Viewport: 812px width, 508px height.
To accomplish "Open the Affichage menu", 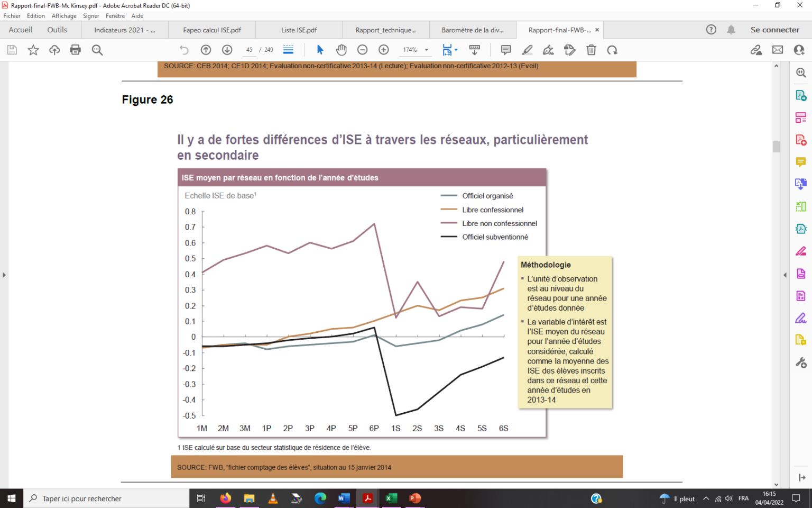I will 64,16.
